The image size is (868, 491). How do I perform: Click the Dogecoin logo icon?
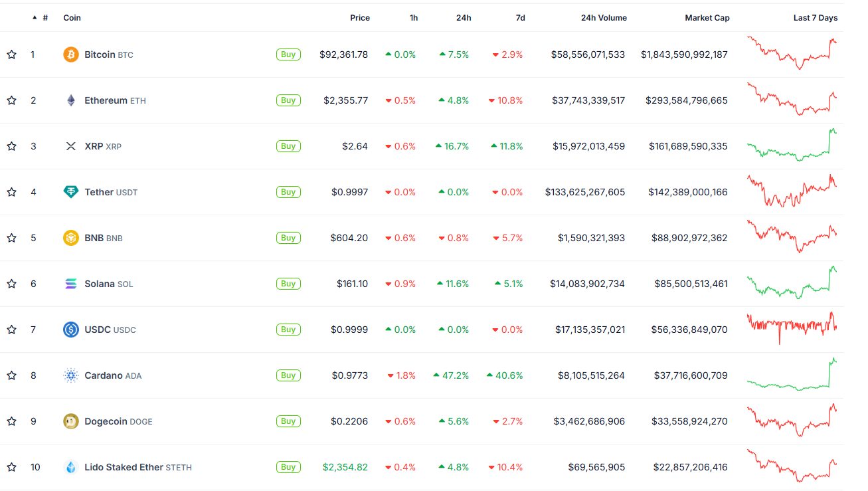tap(71, 421)
